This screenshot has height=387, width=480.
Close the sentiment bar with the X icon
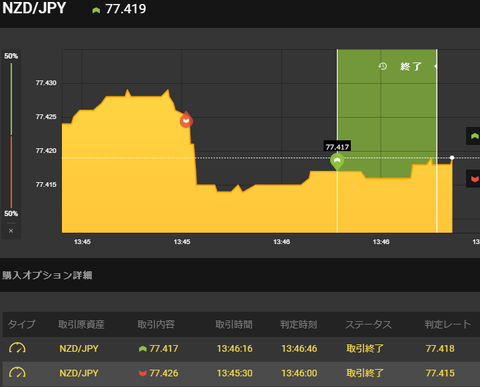[11, 231]
